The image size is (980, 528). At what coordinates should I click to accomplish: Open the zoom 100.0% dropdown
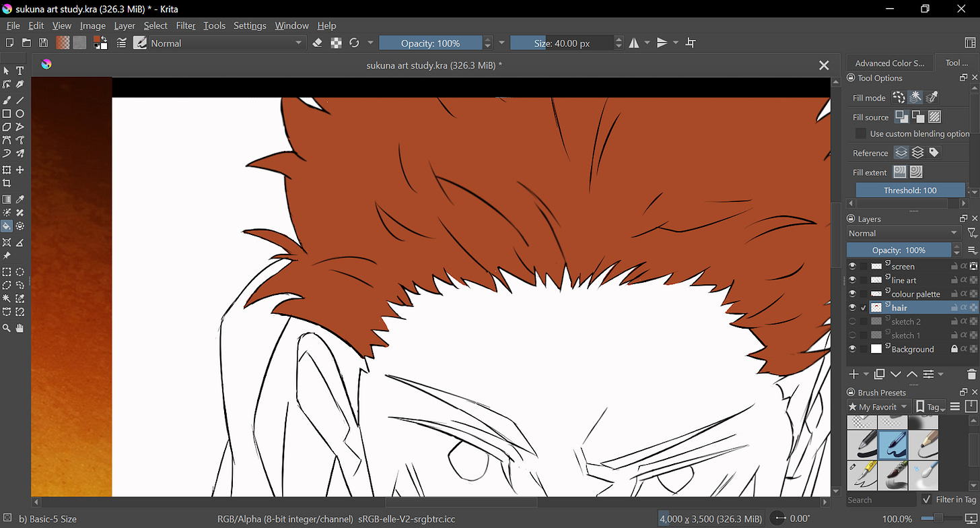click(897, 519)
